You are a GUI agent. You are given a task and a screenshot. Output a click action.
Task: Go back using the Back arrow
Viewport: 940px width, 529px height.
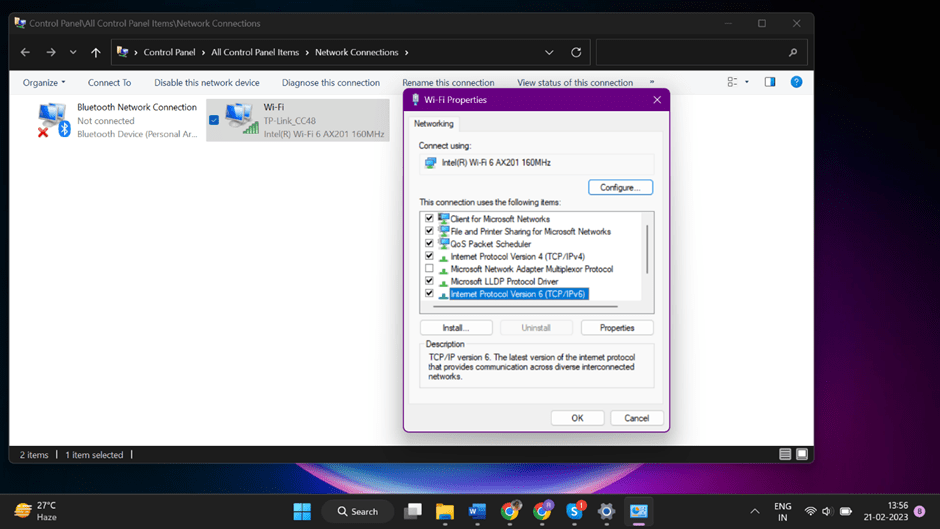25,52
